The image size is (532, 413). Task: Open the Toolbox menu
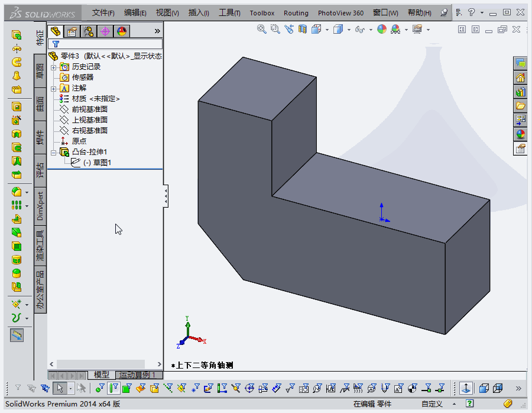[262, 13]
